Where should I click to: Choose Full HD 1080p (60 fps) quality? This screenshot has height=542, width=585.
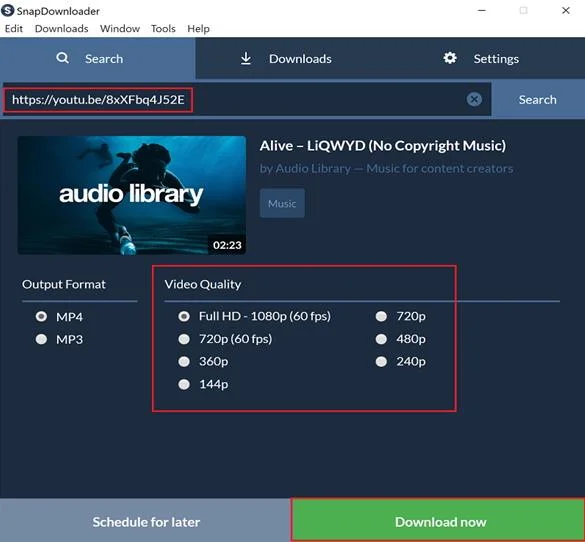pos(184,316)
